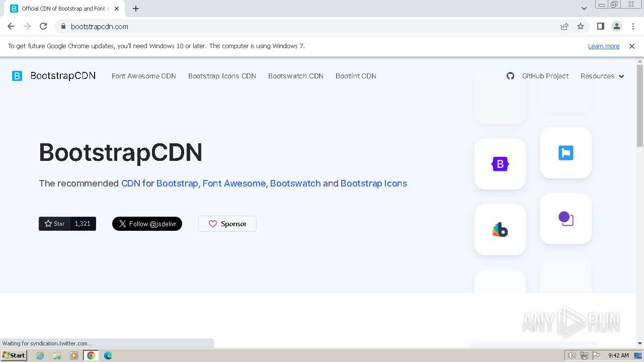Viewport: 644px width, 362px height.
Task: Click the star count 1,321
Action: coord(83,224)
